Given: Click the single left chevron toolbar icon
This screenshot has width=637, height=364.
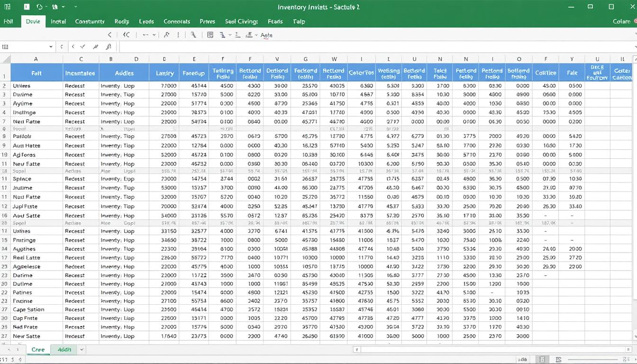Looking at the screenshot, I should click(x=110, y=35).
